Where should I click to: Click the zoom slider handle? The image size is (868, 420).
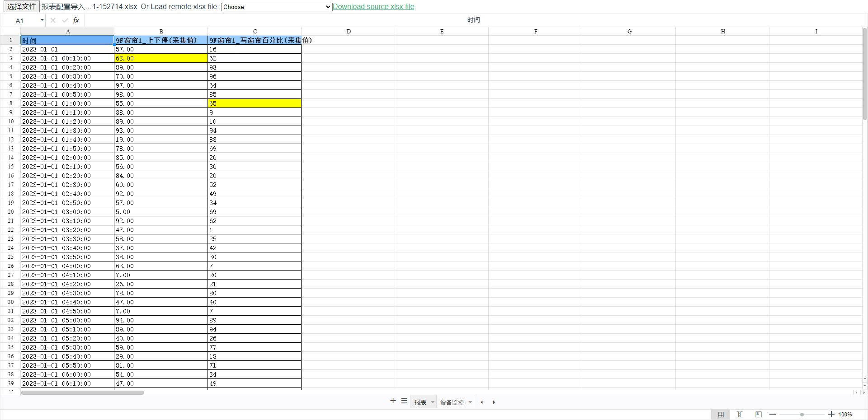tap(802, 414)
